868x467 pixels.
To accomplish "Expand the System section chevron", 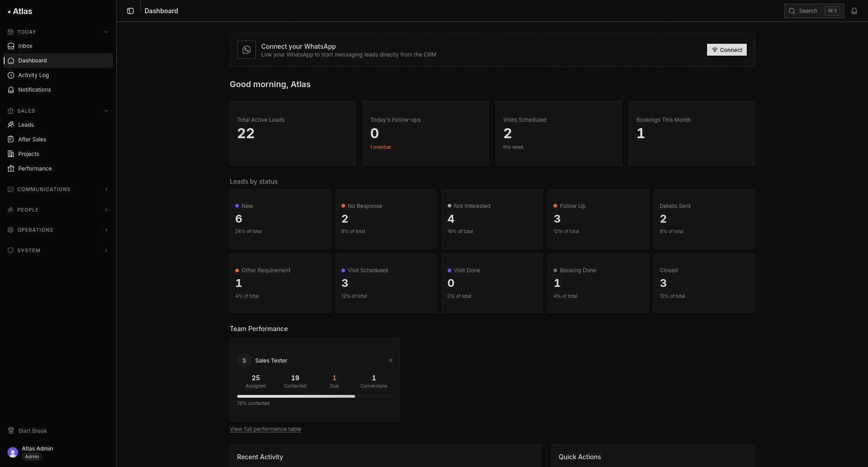I will 106,250.
